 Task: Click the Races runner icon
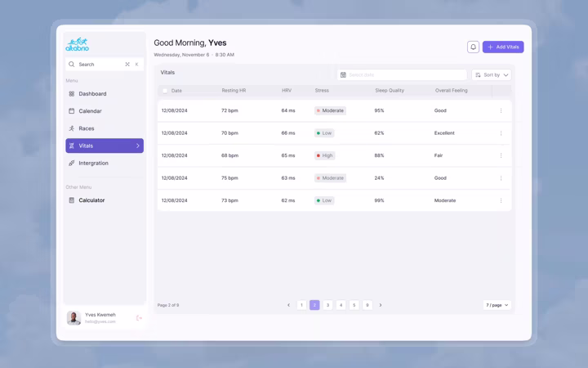point(72,128)
